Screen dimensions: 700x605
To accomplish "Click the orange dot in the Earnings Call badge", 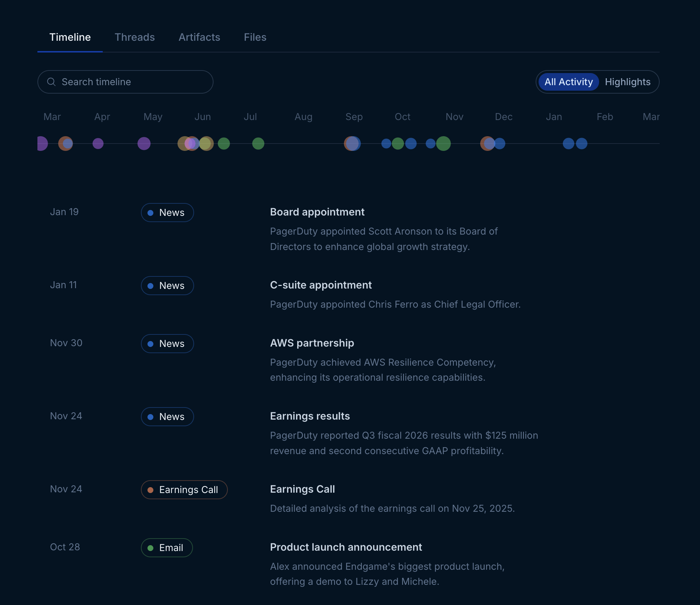I will (x=151, y=490).
